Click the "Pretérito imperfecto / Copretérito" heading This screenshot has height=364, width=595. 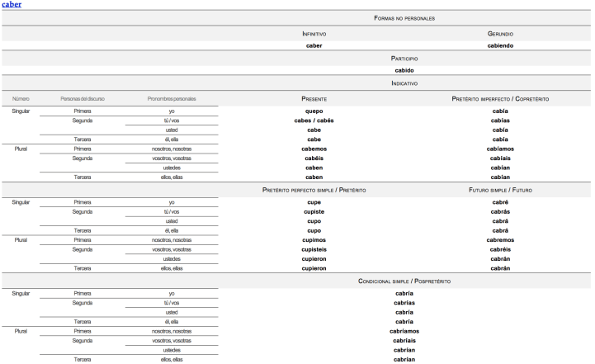click(500, 99)
